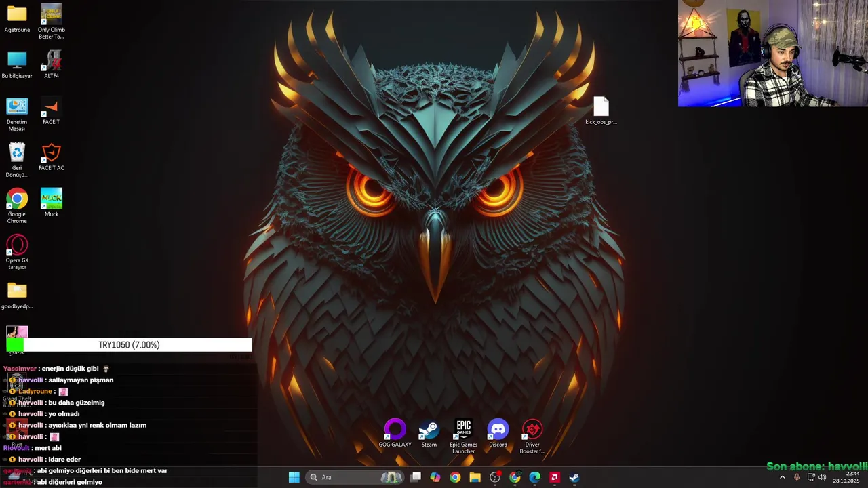Launch the Discord desktop shortcut
Image resolution: width=868 pixels, height=488 pixels.
point(498,434)
